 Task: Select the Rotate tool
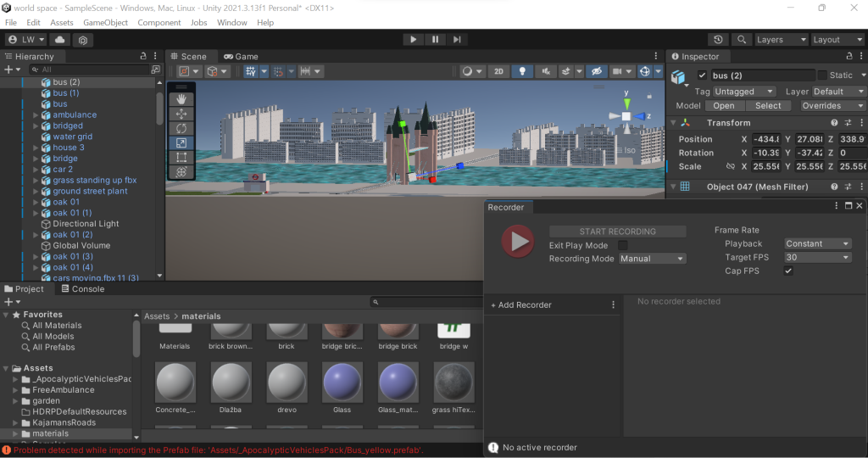[181, 128]
